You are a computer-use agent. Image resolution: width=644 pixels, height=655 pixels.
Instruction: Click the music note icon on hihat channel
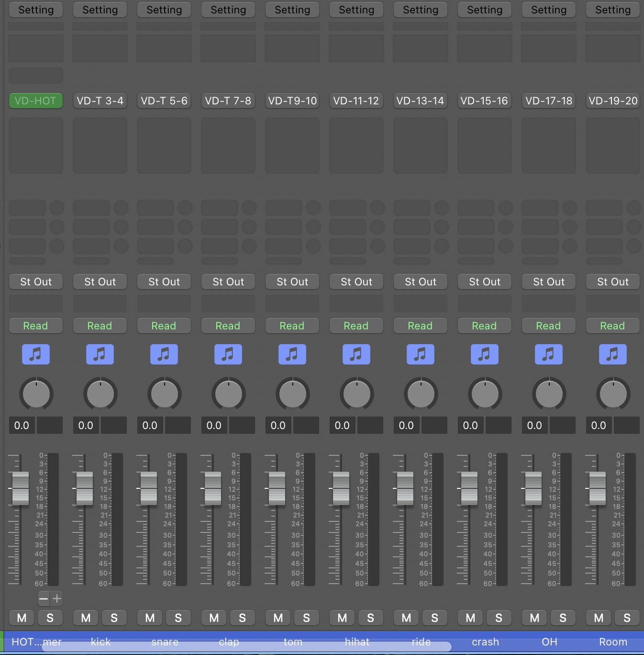(x=356, y=354)
